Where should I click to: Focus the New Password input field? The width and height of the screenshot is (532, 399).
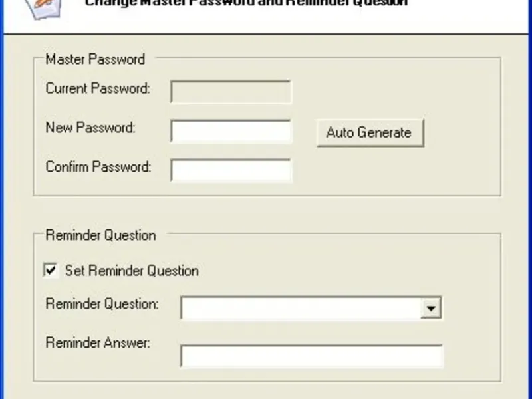tap(231, 131)
